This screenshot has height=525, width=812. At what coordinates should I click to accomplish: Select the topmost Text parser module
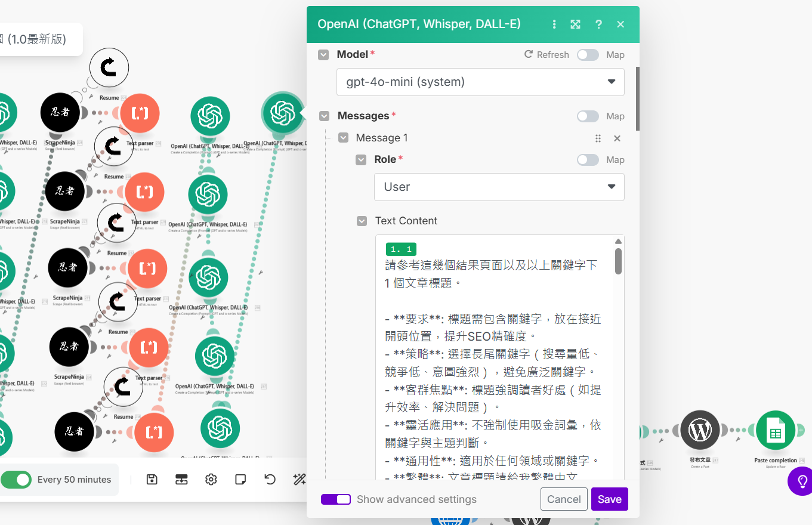click(140, 113)
